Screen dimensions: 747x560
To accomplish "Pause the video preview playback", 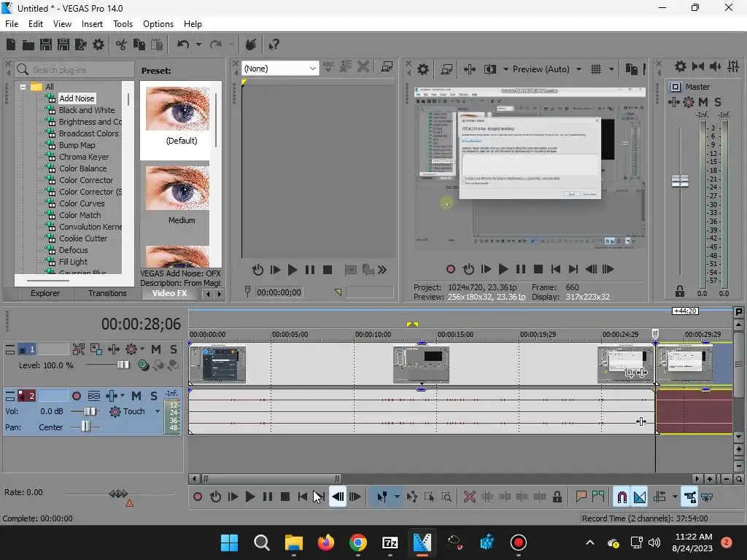I will click(x=521, y=270).
